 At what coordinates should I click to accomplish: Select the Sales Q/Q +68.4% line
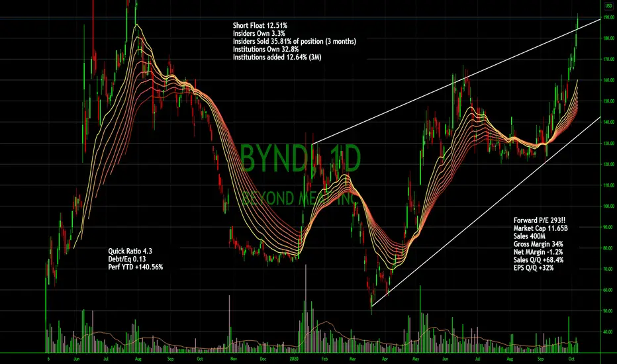click(538, 259)
